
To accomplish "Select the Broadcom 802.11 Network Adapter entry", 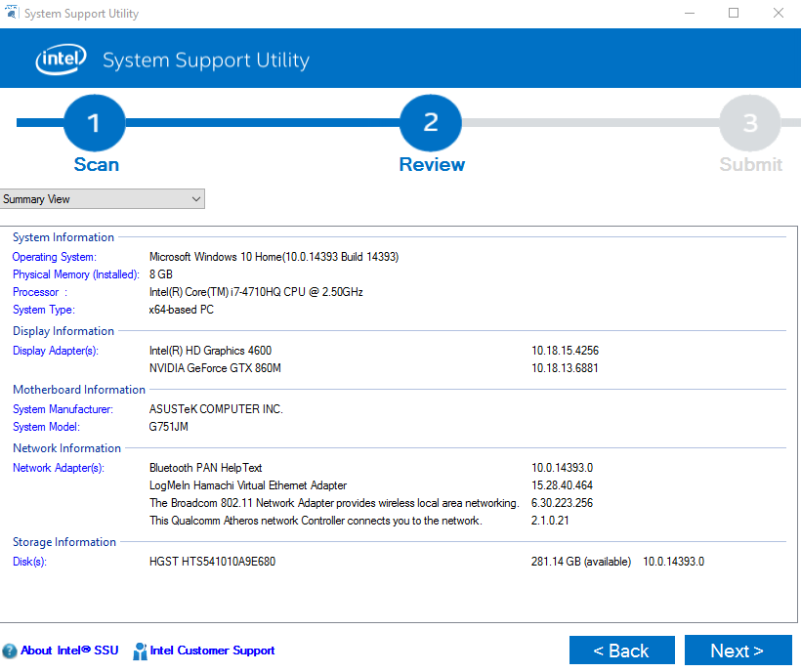I will 334,503.
